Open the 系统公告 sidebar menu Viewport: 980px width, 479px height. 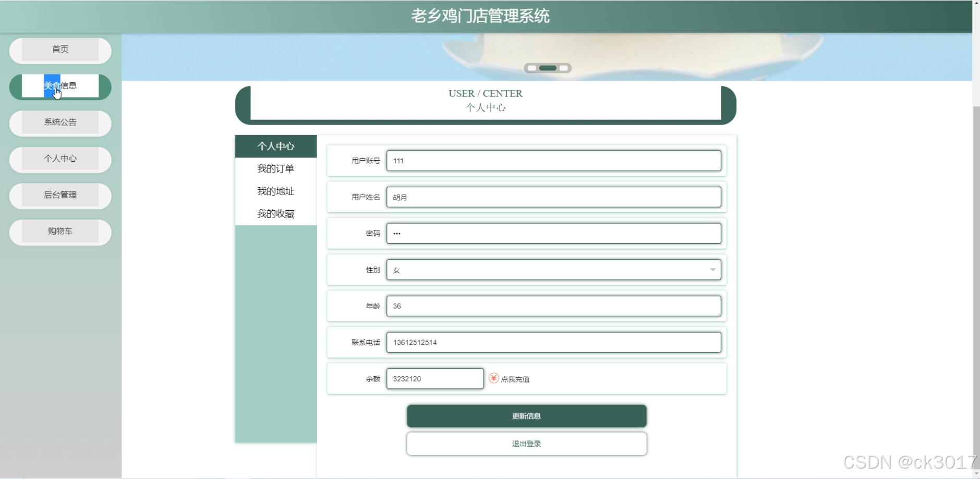60,123
